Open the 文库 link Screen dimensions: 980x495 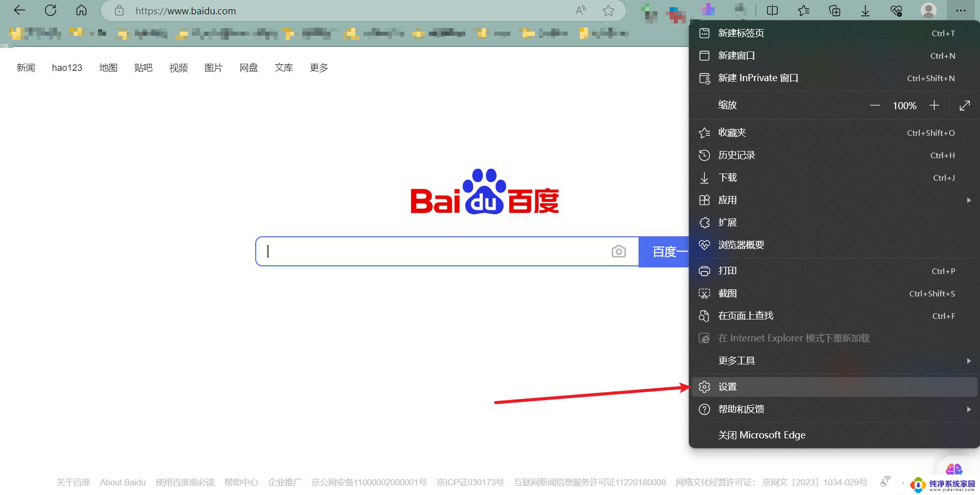coord(284,68)
